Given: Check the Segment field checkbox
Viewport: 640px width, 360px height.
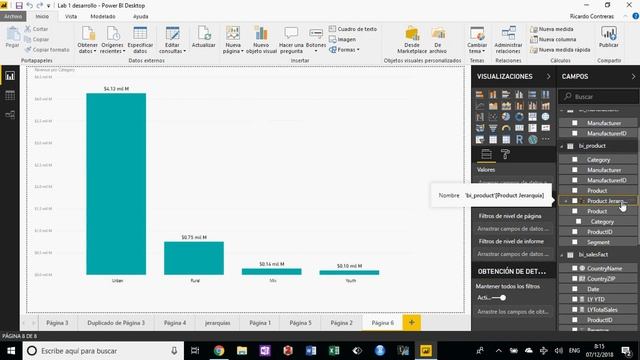Looking at the screenshot, I should point(575,242).
